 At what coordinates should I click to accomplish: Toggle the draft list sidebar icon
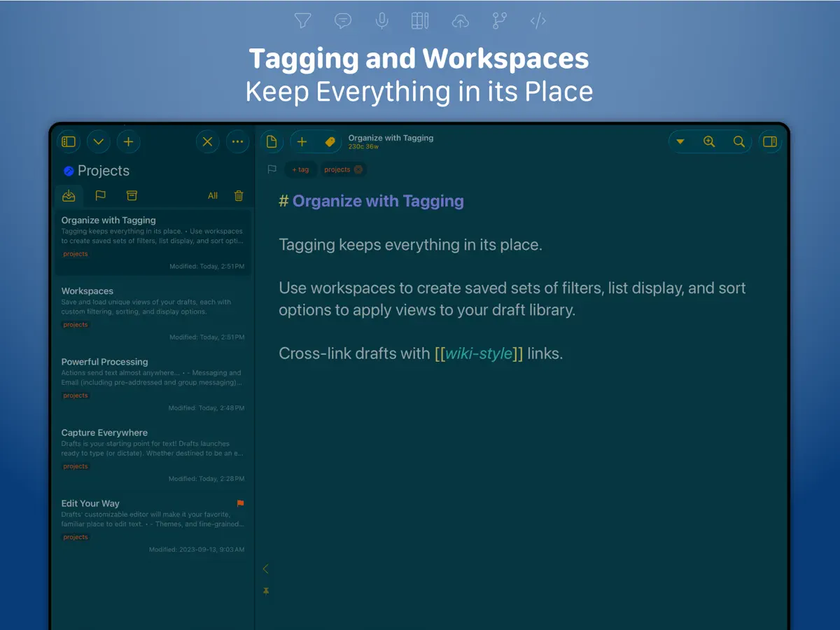click(69, 142)
